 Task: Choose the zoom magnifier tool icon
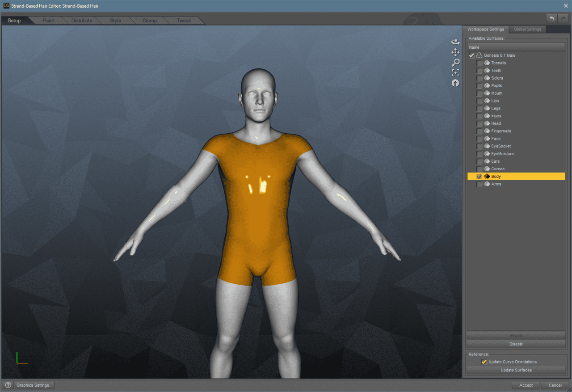pos(455,63)
